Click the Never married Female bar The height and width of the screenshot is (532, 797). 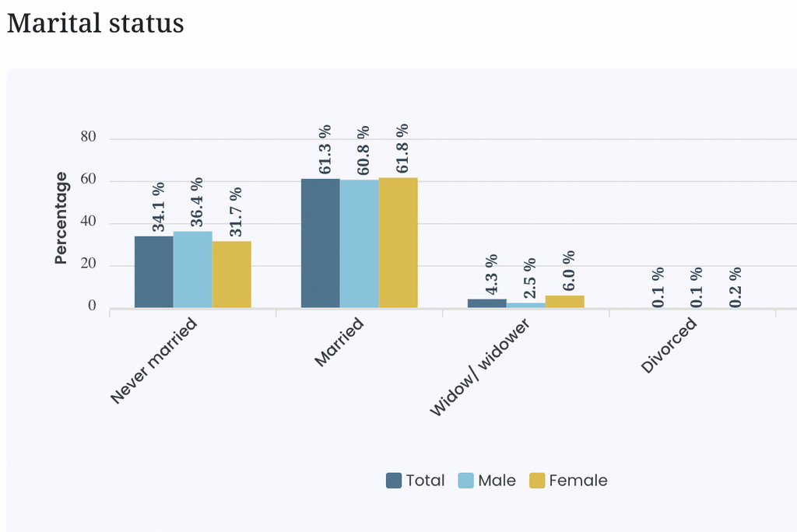[x=232, y=275]
